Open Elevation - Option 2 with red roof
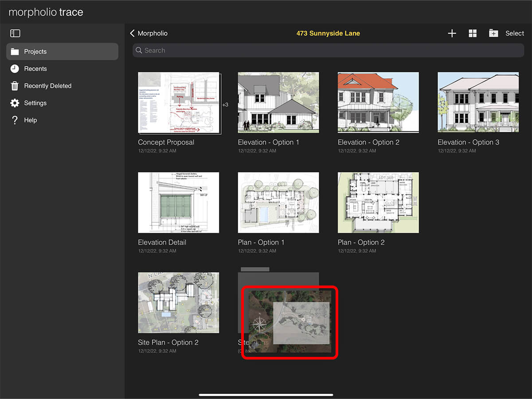Viewport: 532px width, 399px height. (378, 102)
